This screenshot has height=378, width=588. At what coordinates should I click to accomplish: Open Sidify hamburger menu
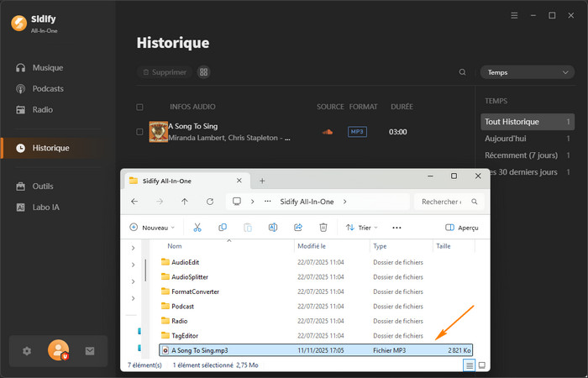pos(514,16)
